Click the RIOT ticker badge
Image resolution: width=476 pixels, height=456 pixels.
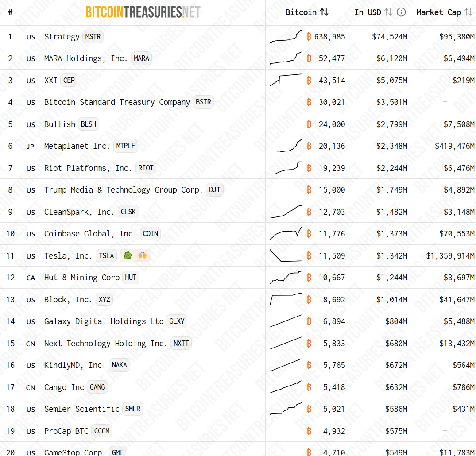146,168
